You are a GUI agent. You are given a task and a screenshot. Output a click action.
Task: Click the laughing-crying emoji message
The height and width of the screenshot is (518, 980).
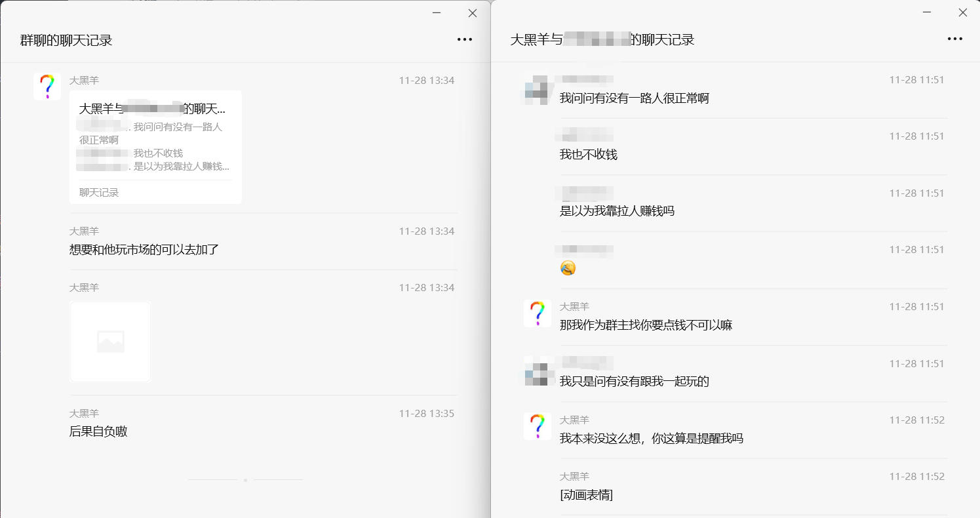[568, 268]
